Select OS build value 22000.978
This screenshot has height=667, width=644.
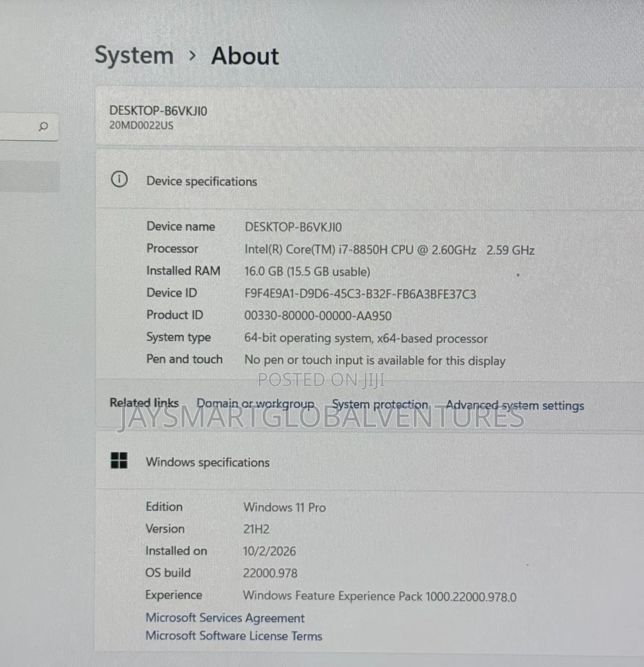pos(270,573)
